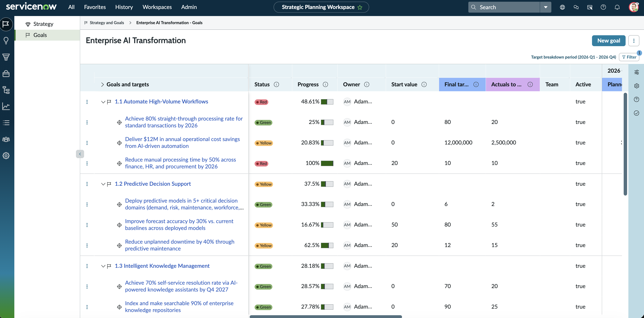Open the lightbulb ideas icon in sidebar
644x318 pixels.
6,40
